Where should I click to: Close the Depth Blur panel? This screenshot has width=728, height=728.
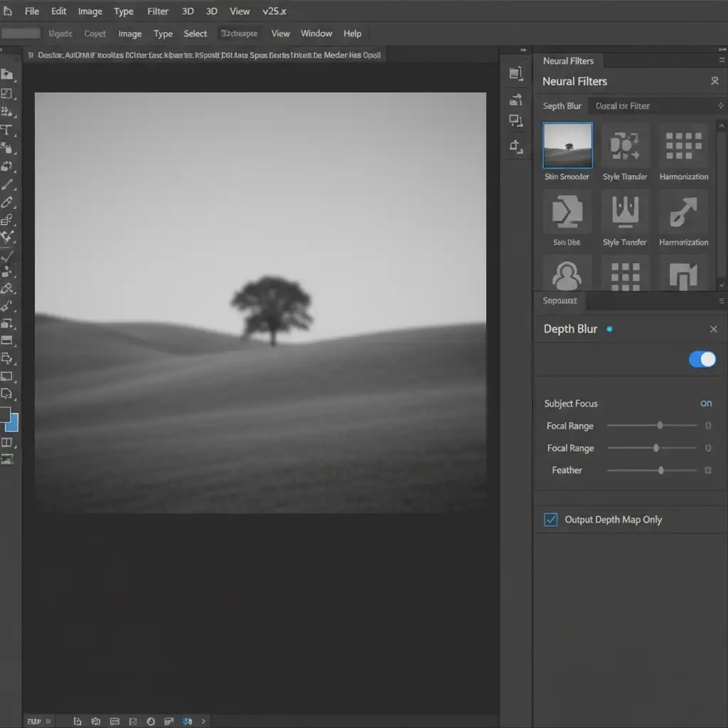(714, 329)
